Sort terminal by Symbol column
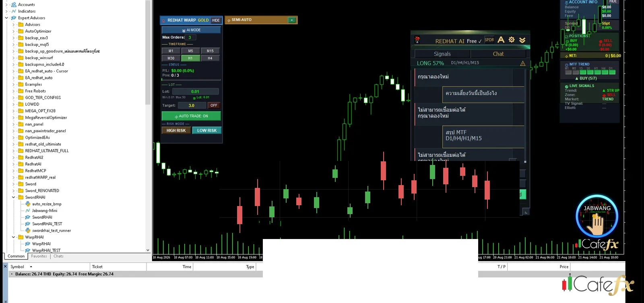 tap(49, 267)
